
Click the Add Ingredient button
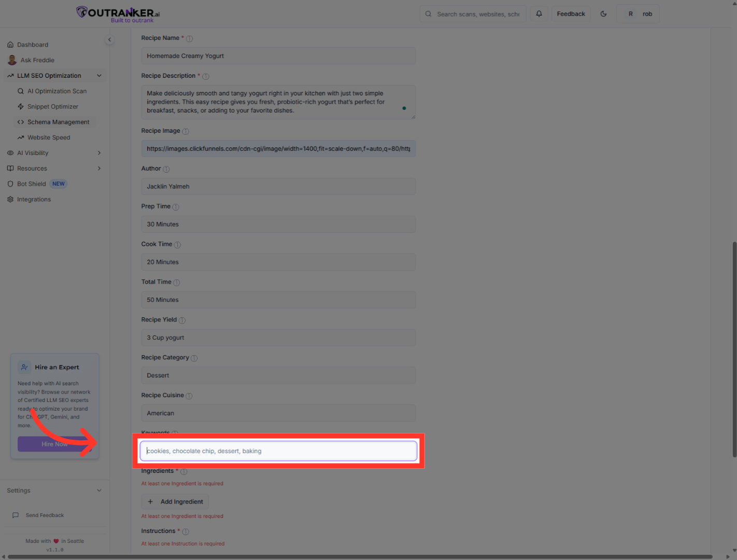click(x=175, y=501)
